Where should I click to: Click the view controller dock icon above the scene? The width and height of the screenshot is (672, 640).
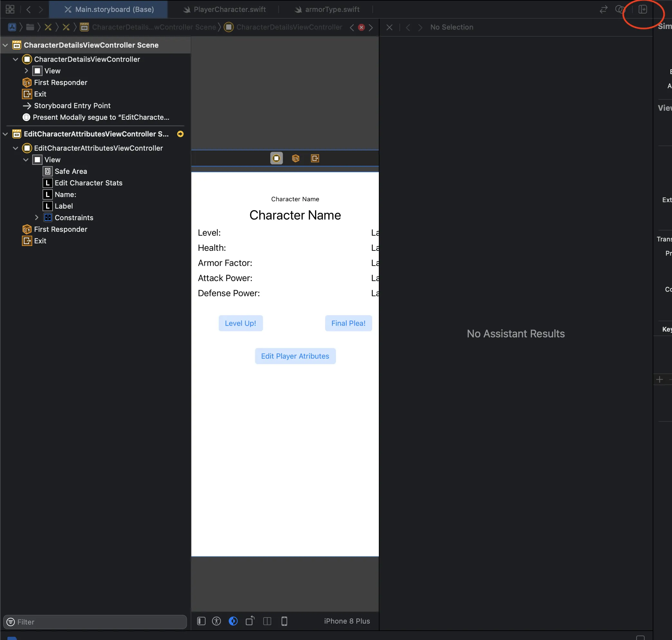(276, 158)
